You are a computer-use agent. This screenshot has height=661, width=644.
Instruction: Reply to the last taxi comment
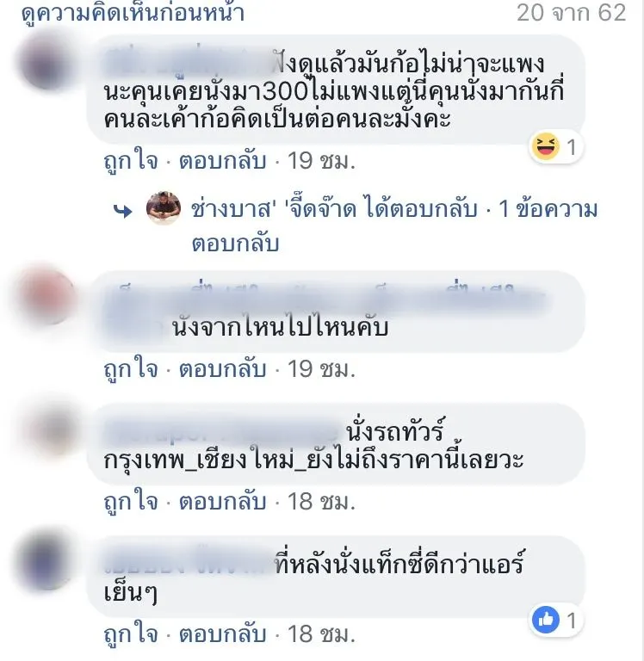[223, 634]
